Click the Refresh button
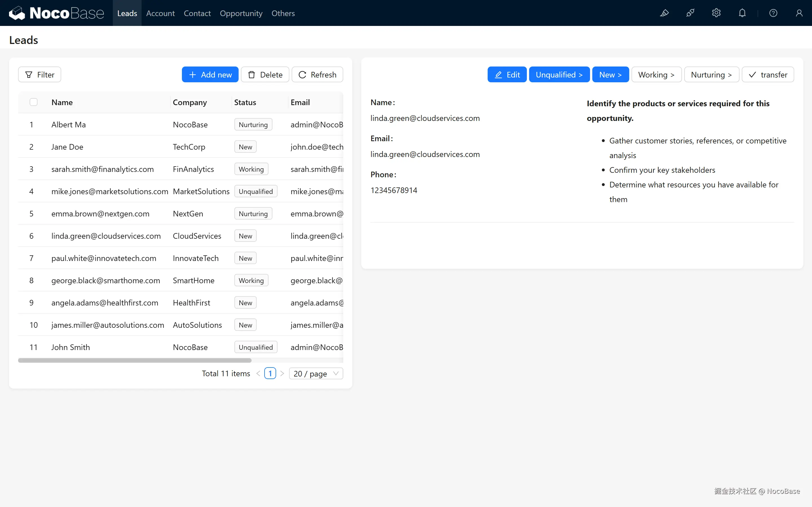The image size is (812, 507). pyautogui.click(x=317, y=74)
